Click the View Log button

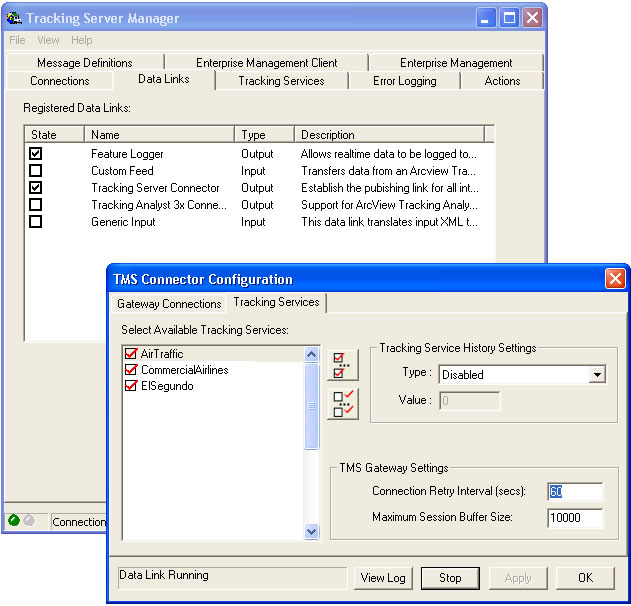(383, 578)
